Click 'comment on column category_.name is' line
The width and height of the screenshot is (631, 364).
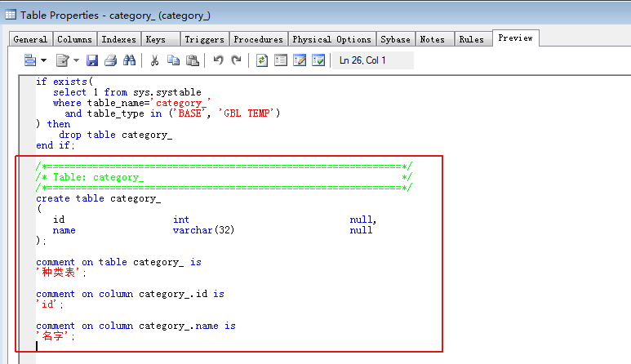point(136,326)
